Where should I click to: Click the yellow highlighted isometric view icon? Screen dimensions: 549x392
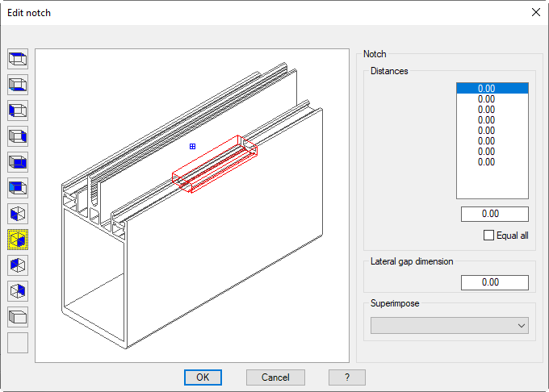coord(18,239)
